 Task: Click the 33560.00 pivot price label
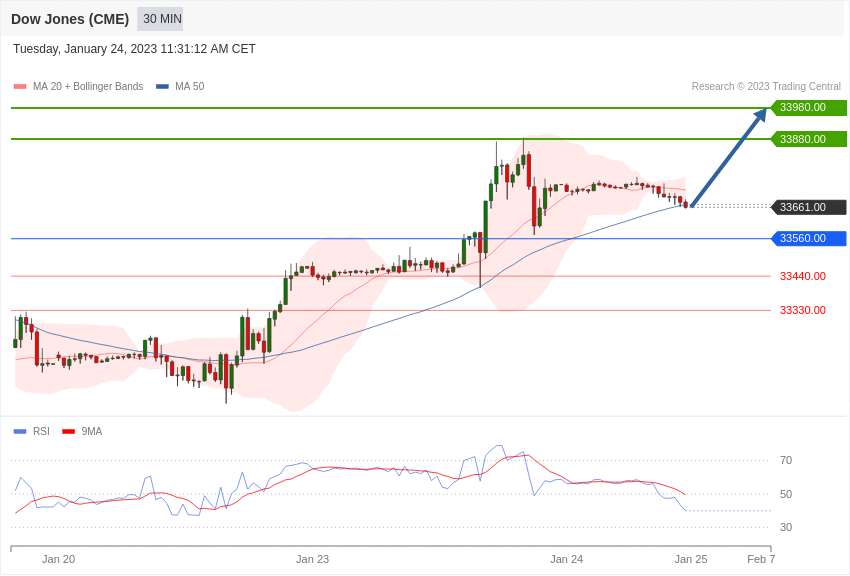pyautogui.click(x=809, y=238)
